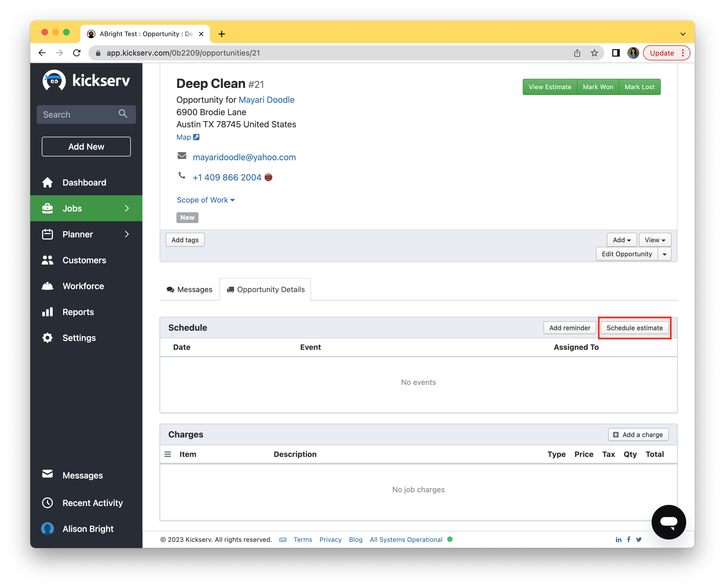Open the Add dropdown menu

click(621, 240)
